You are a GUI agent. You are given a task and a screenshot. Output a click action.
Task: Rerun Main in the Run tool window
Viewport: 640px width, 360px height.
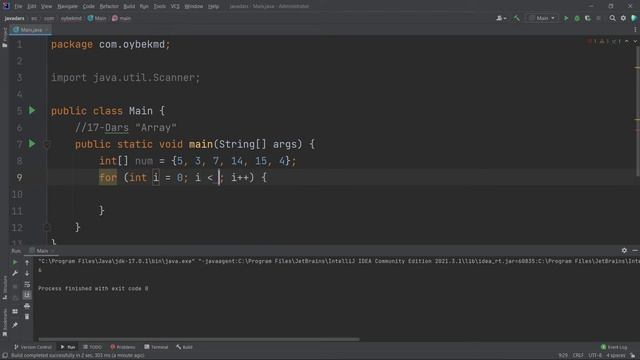[x=15, y=262]
